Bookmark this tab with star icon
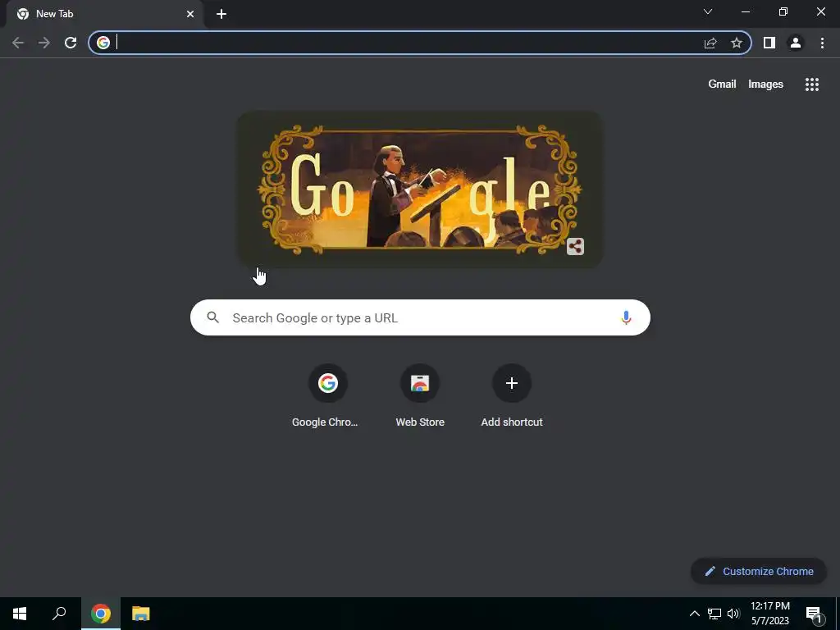This screenshot has width=840, height=630. click(x=737, y=43)
